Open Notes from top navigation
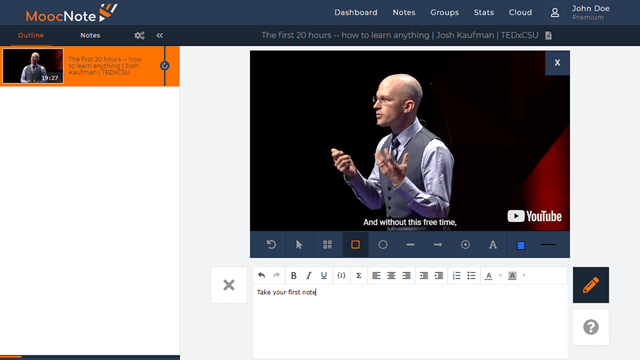Viewport: 640px width, 360px height. coord(404,12)
